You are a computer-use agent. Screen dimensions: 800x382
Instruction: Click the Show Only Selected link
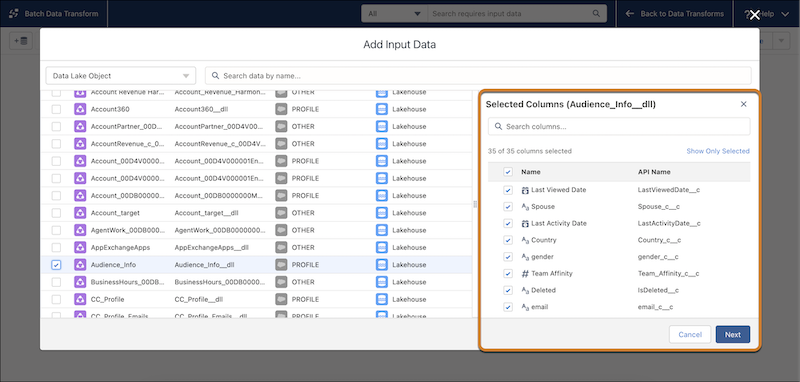tap(718, 151)
